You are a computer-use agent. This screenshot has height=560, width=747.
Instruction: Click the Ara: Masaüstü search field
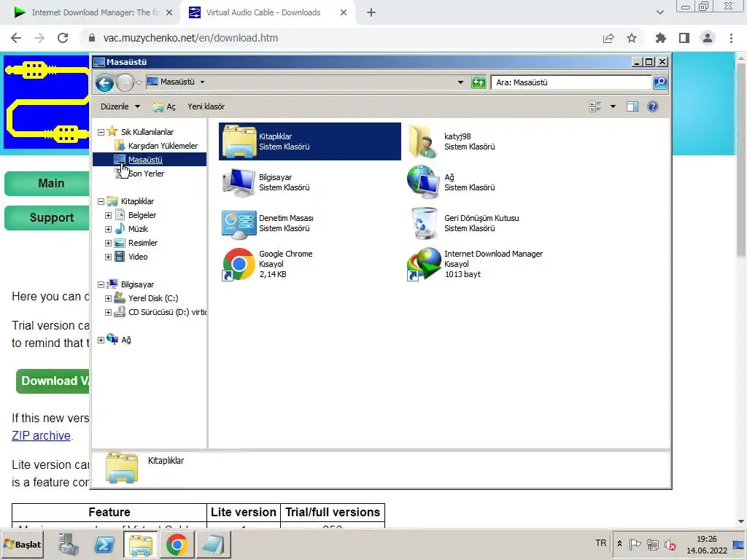(x=571, y=82)
